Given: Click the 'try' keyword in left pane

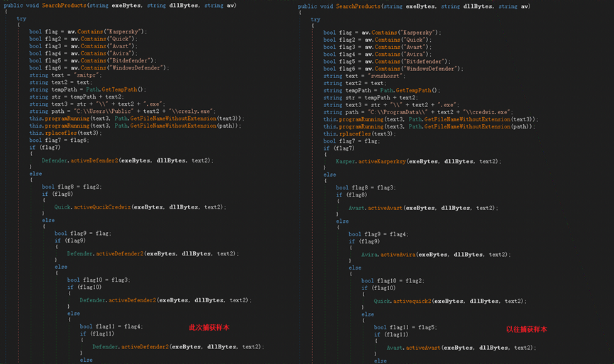Looking at the screenshot, I should pyautogui.click(x=21, y=18).
